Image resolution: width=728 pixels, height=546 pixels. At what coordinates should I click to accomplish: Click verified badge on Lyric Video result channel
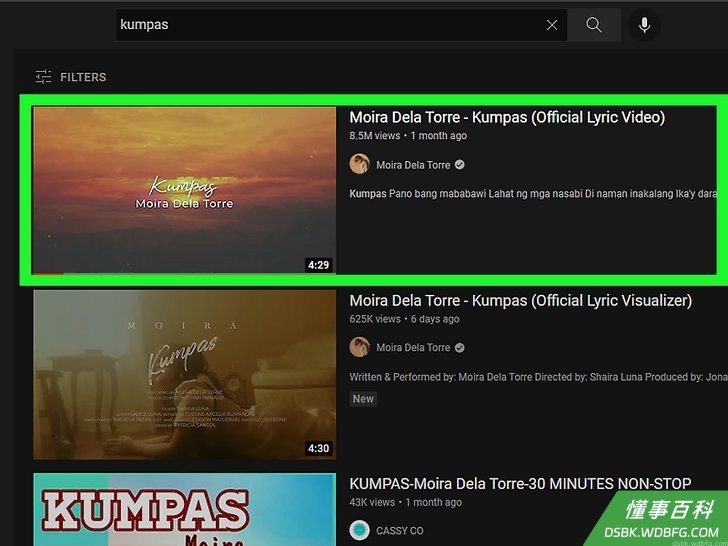click(460, 165)
